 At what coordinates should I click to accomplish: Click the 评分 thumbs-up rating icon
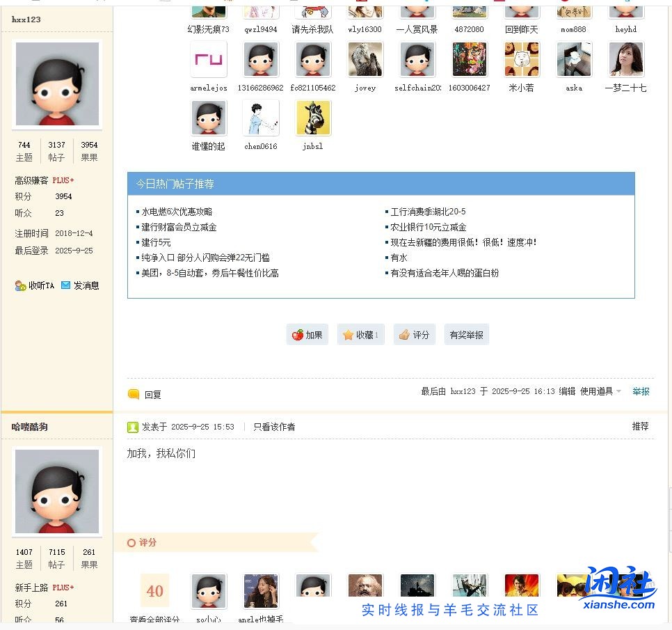(406, 334)
